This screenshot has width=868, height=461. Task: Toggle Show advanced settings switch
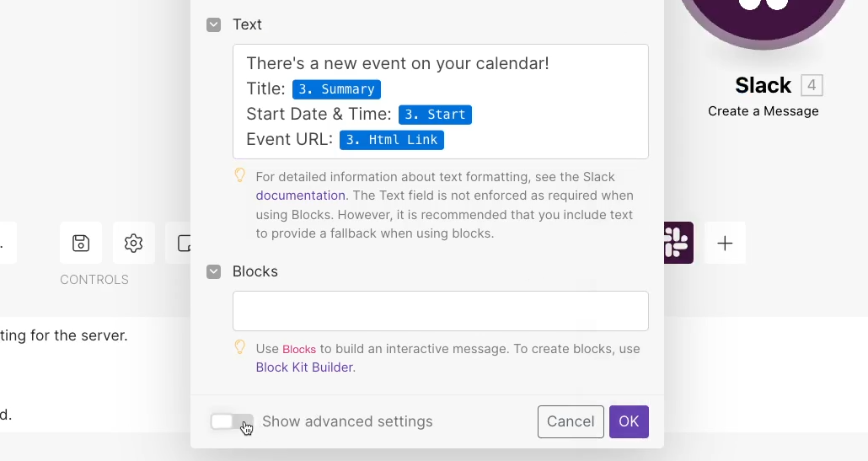[x=232, y=421]
